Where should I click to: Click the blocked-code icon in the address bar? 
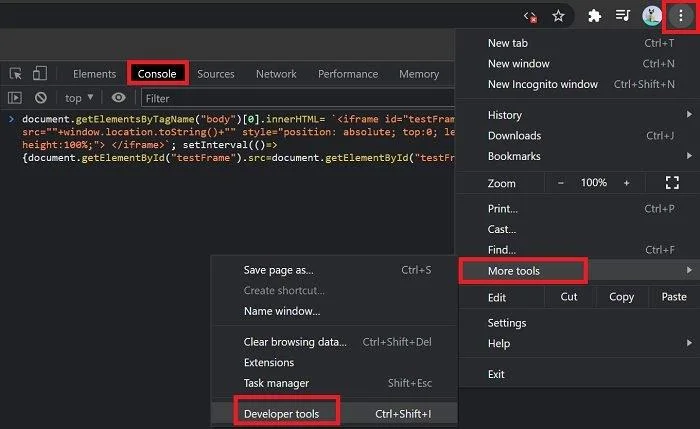[530, 17]
